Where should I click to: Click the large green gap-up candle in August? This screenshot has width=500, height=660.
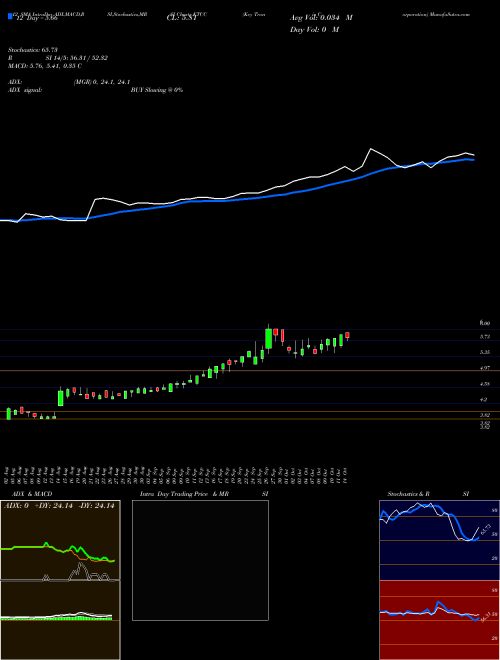pyautogui.click(x=61, y=397)
